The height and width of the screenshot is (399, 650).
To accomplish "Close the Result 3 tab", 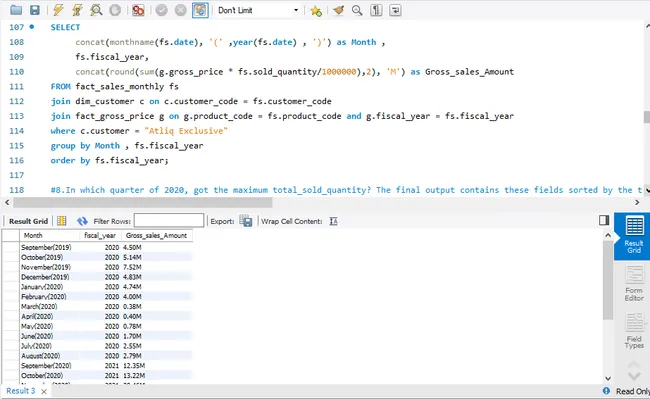I will click(x=44, y=391).
